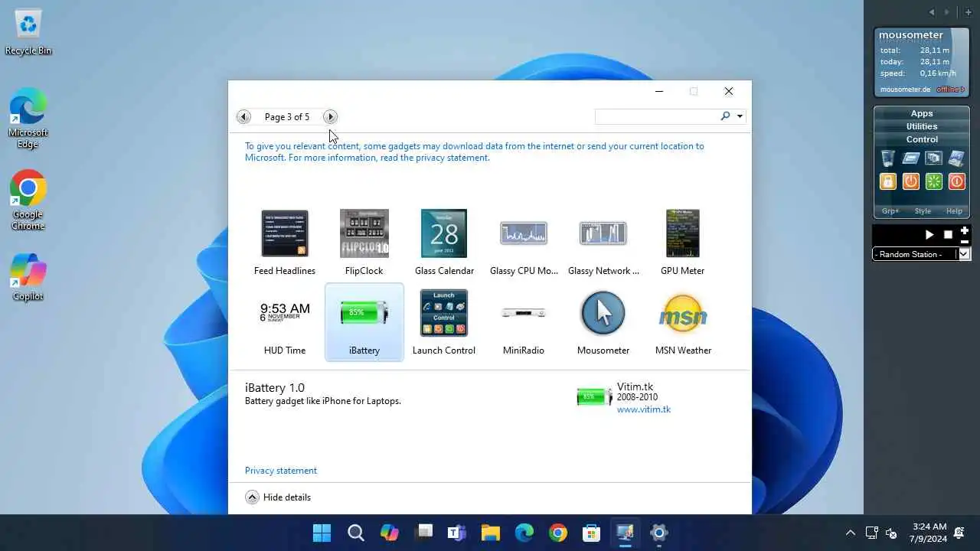Image resolution: width=980 pixels, height=551 pixels.
Task: Open Microsoft Teams from taskbar
Action: click(457, 533)
